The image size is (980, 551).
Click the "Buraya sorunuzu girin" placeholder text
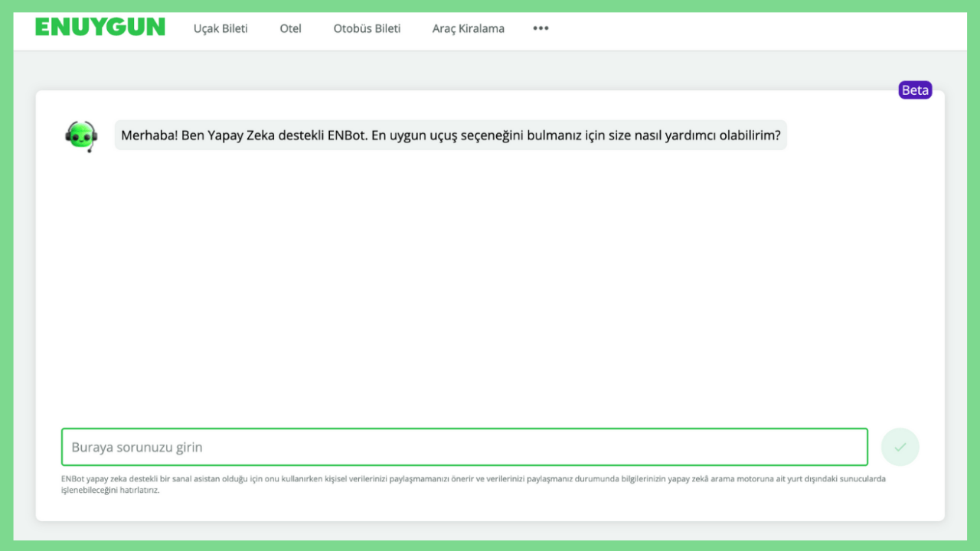137,447
